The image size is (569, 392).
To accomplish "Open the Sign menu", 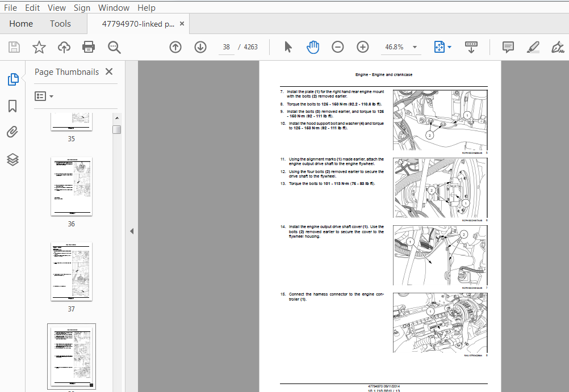I will [x=82, y=7].
